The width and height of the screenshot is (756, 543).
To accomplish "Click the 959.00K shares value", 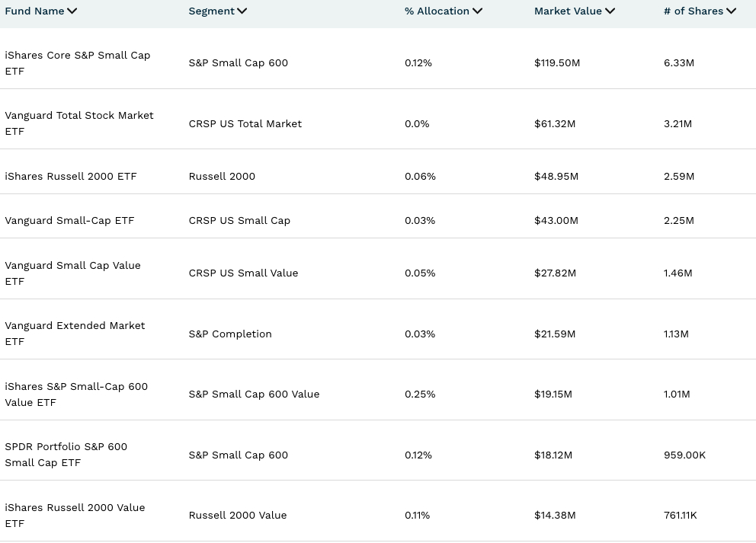I will click(x=684, y=455).
